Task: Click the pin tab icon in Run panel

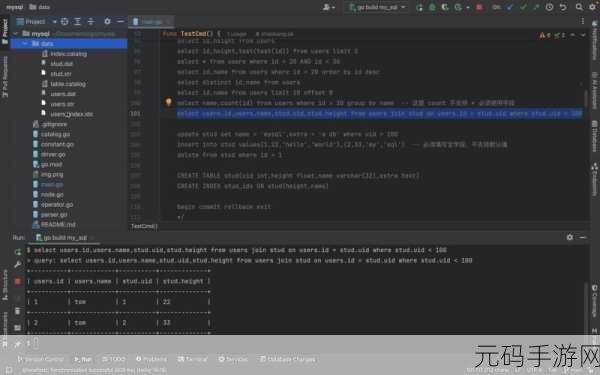Action: click(18, 344)
